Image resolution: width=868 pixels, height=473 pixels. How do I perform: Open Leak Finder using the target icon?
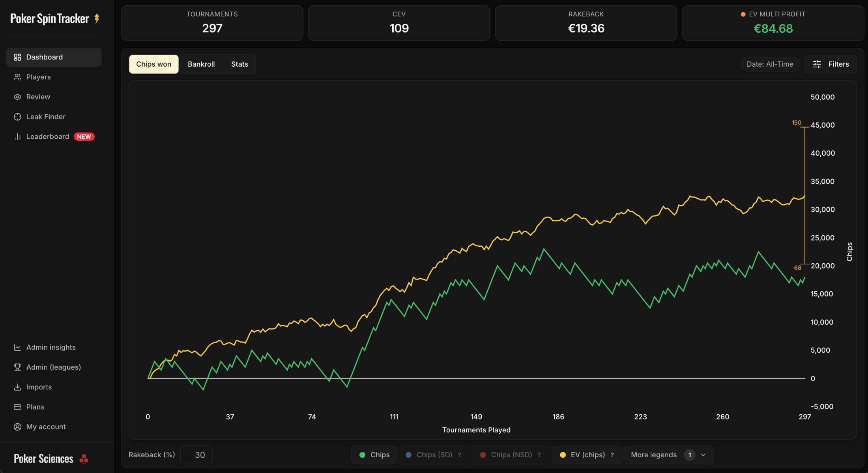pyautogui.click(x=18, y=116)
